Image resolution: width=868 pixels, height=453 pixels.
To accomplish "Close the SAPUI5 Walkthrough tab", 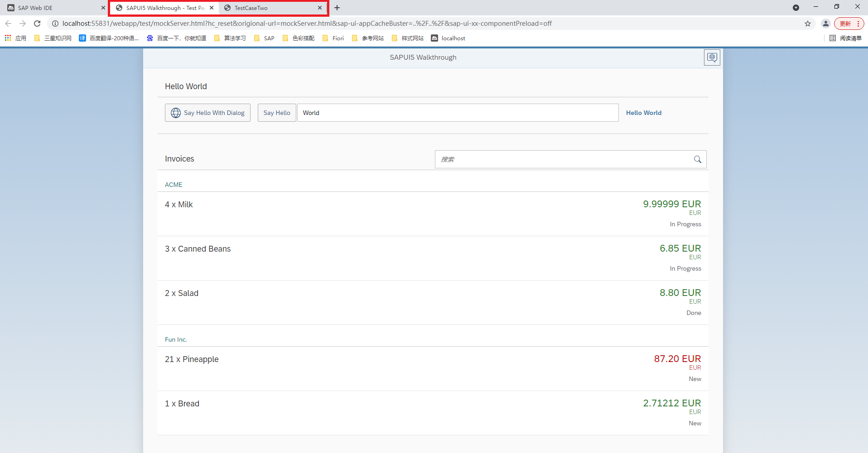I will (x=212, y=8).
